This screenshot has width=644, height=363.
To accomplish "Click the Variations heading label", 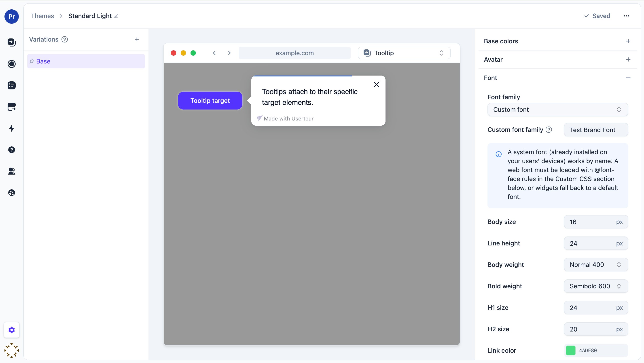I will click(44, 40).
